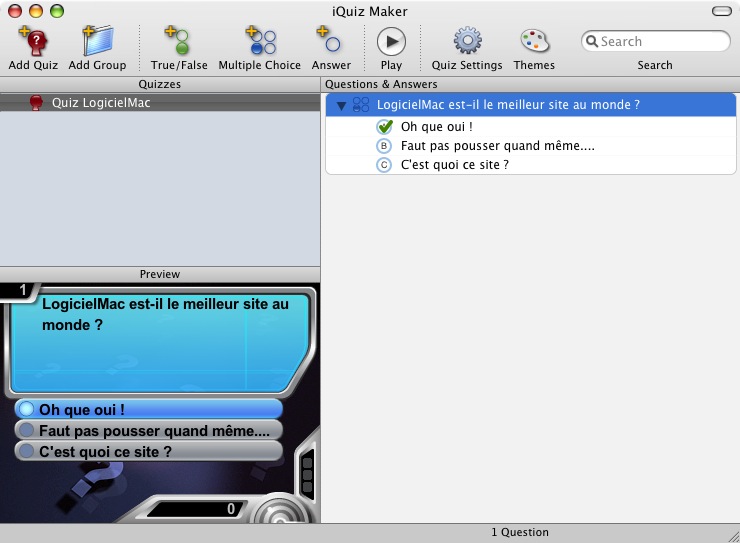The width and height of the screenshot is (740, 543).
Task: Click the preview score counter showing 0
Action: pos(196,509)
